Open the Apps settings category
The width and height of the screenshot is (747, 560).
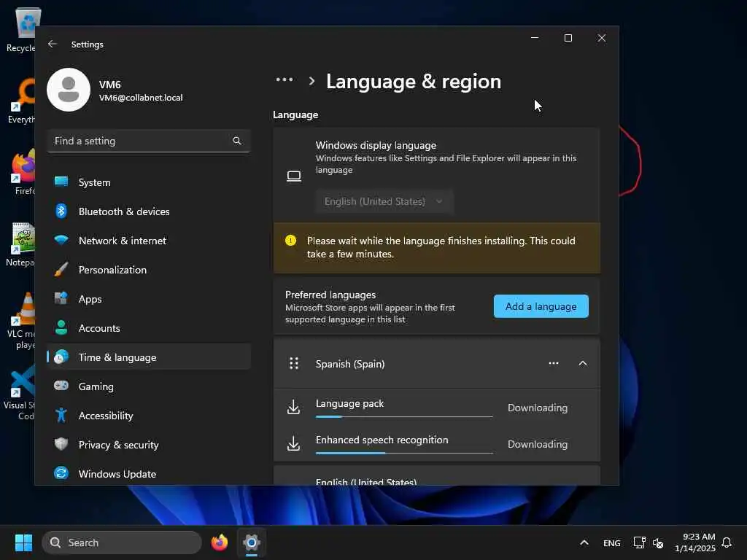[x=149, y=298]
